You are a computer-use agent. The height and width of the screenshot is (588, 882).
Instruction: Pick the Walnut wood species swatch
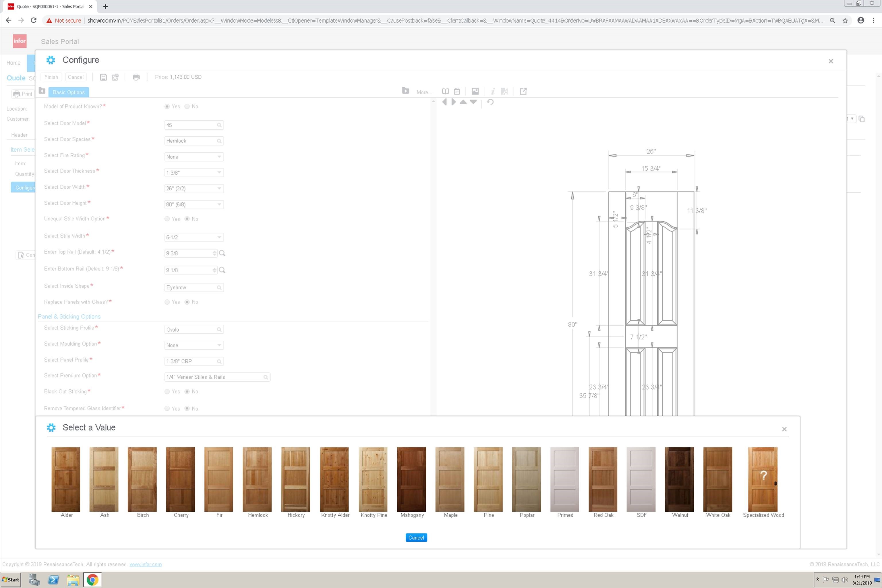679,479
